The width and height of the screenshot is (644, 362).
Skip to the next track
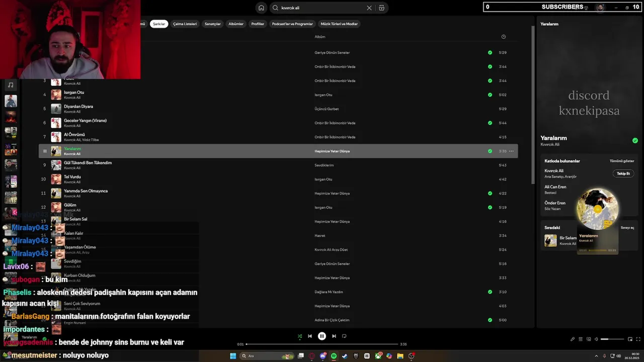[334, 336]
